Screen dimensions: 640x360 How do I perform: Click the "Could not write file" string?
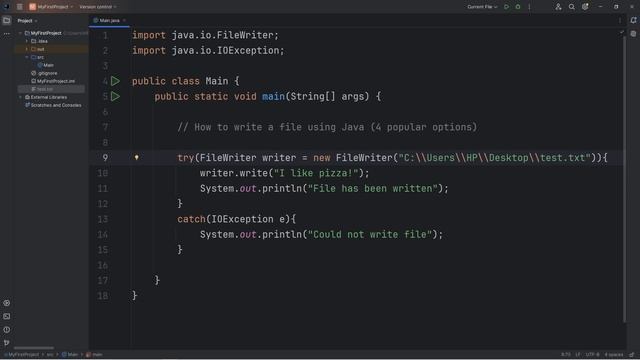click(369, 234)
